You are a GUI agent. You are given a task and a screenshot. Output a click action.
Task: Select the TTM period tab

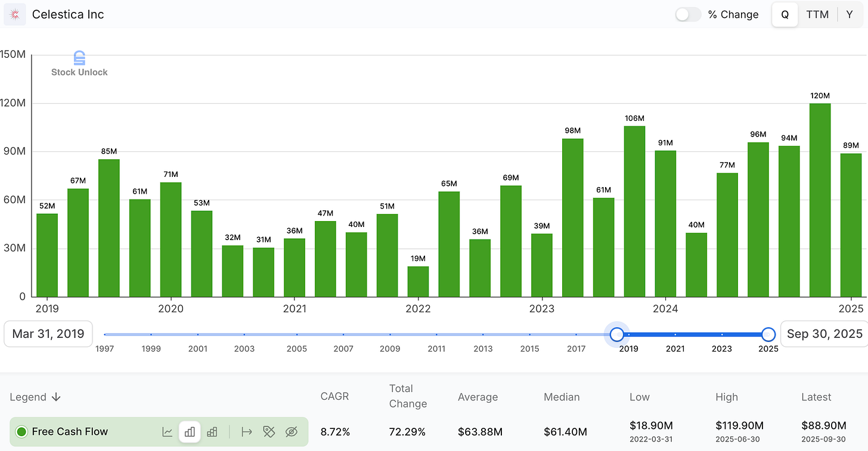tap(817, 14)
